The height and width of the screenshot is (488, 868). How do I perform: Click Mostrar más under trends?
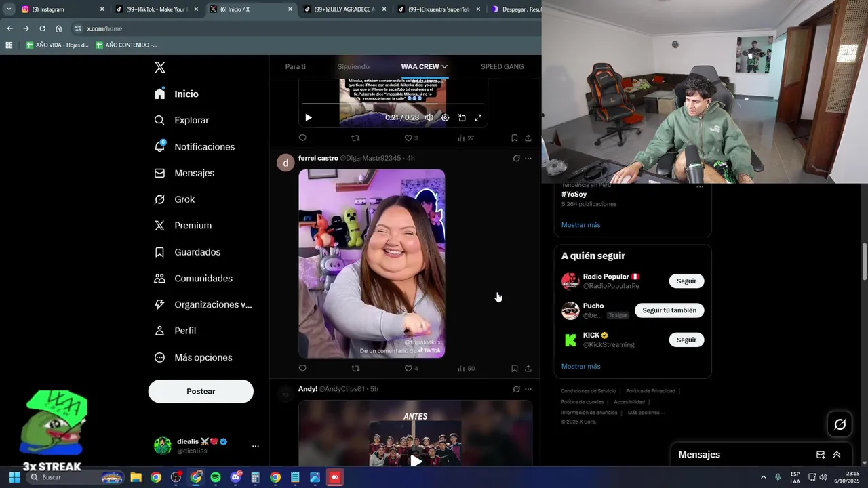click(580, 224)
